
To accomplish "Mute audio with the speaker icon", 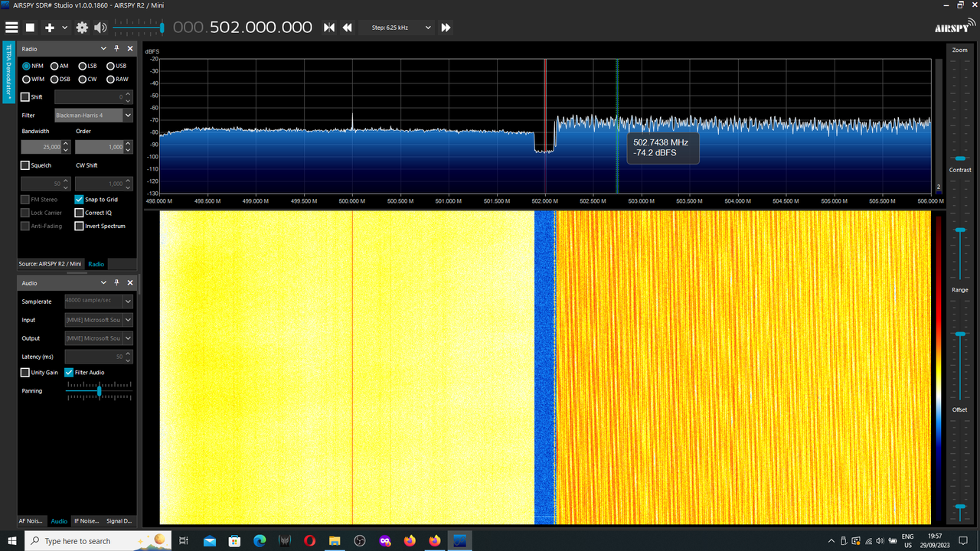I will pos(100,28).
